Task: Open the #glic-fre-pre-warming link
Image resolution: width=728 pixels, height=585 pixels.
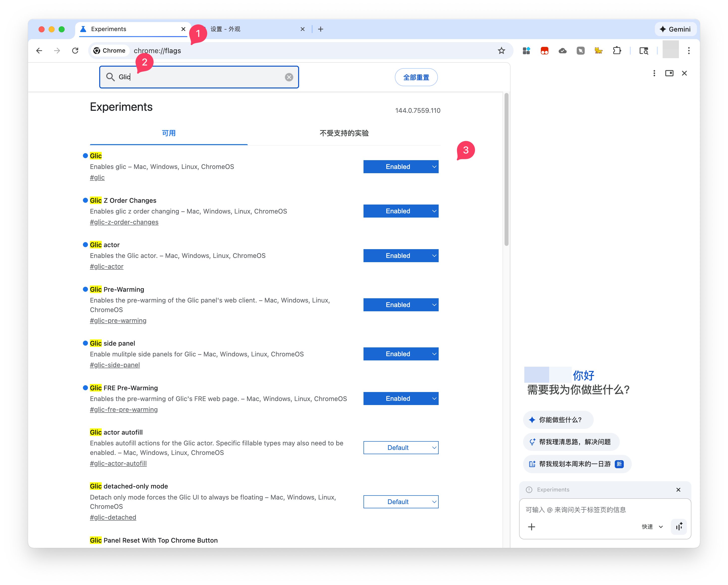Action: pos(124,410)
